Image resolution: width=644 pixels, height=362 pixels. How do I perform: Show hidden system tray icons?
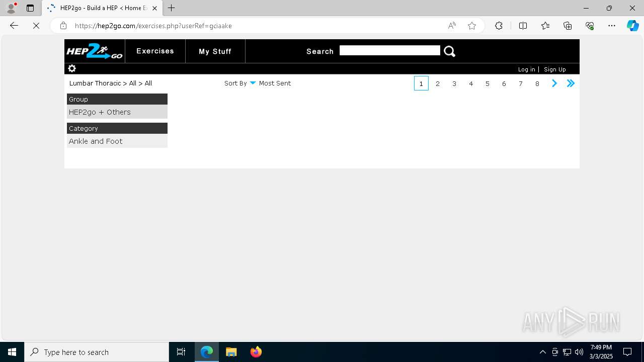[542, 352]
